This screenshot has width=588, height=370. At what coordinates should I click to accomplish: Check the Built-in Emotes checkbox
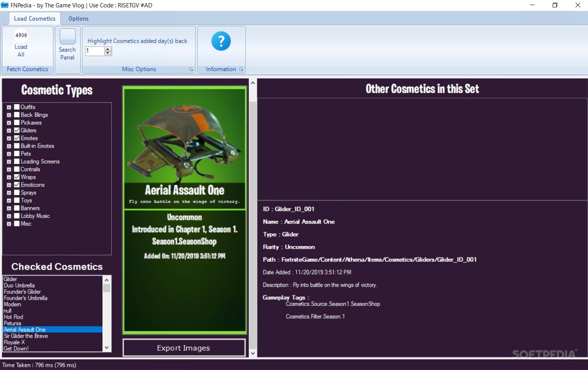click(x=17, y=146)
